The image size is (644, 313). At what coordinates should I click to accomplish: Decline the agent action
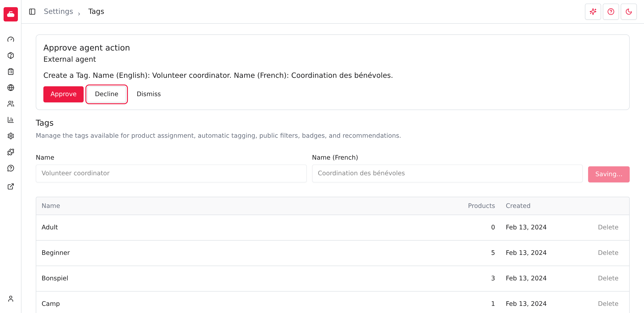107,94
